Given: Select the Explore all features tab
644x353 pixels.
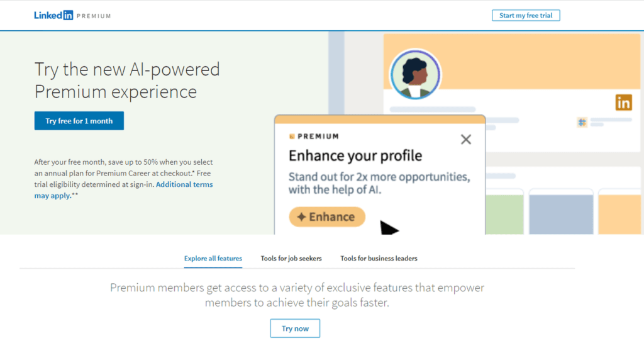Looking at the screenshot, I should click(213, 259).
